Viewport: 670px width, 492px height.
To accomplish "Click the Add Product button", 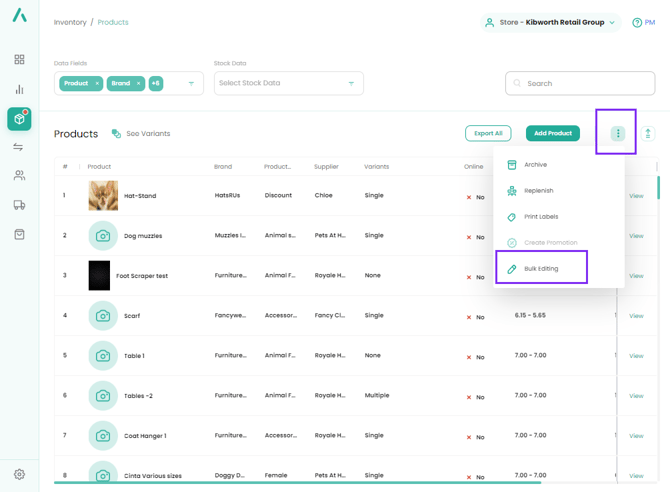I will pyautogui.click(x=552, y=133).
